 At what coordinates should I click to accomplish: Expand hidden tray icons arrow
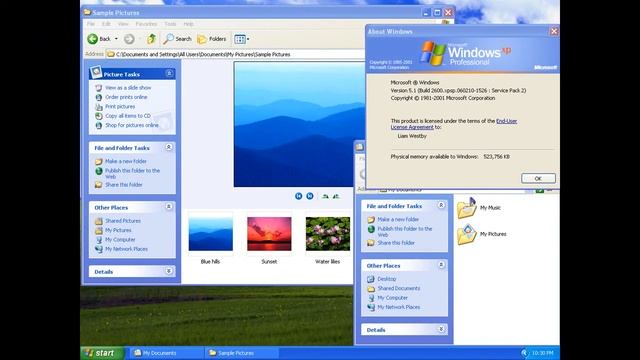coord(524,353)
